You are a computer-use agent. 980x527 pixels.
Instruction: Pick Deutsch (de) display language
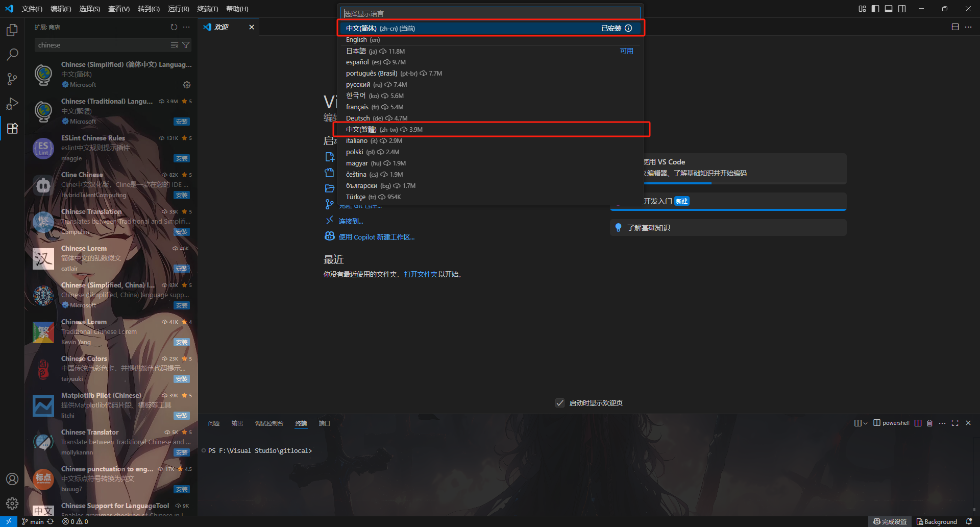click(x=490, y=118)
